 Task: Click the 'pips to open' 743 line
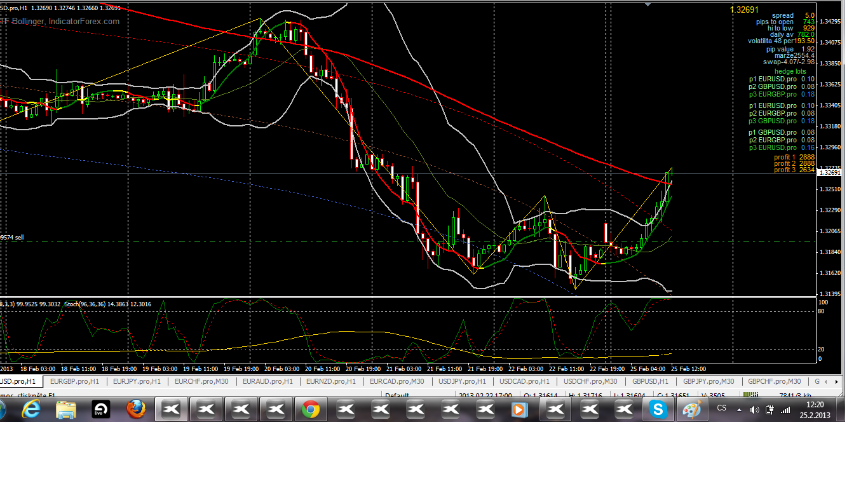tap(786, 22)
